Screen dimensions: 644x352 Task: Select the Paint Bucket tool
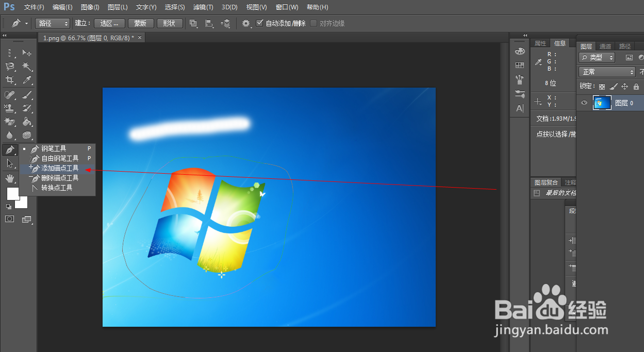coord(27,122)
